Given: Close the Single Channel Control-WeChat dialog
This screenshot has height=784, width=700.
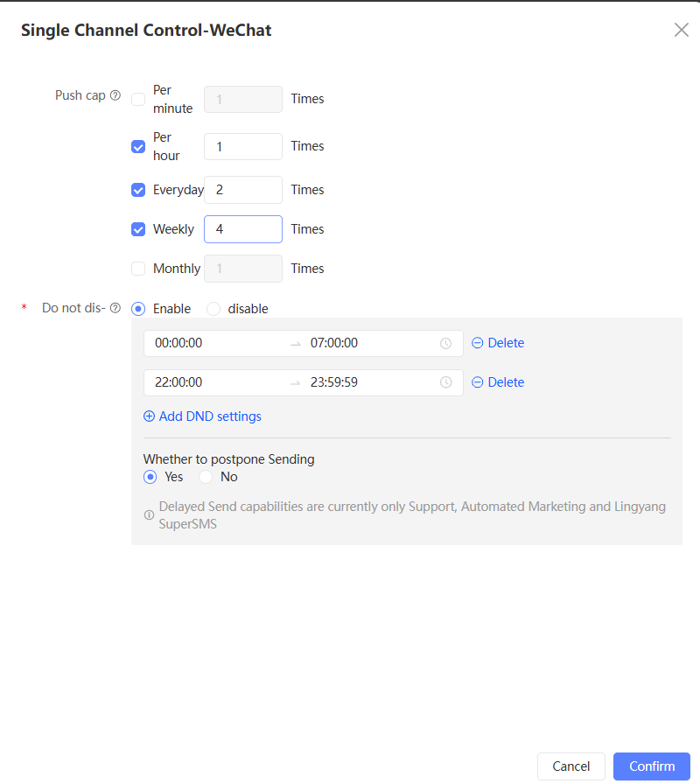Looking at the screenshot, I should [681, 30].
